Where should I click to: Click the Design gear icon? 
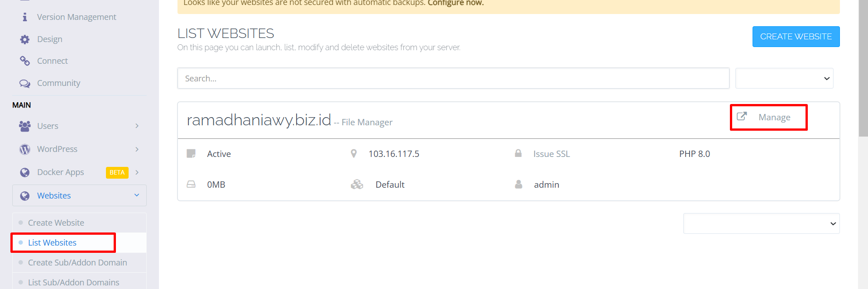tap(25, 39)
